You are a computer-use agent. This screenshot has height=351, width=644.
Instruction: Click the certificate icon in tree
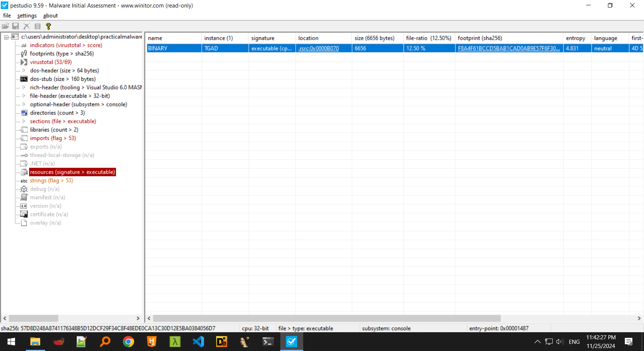[24, 214]
